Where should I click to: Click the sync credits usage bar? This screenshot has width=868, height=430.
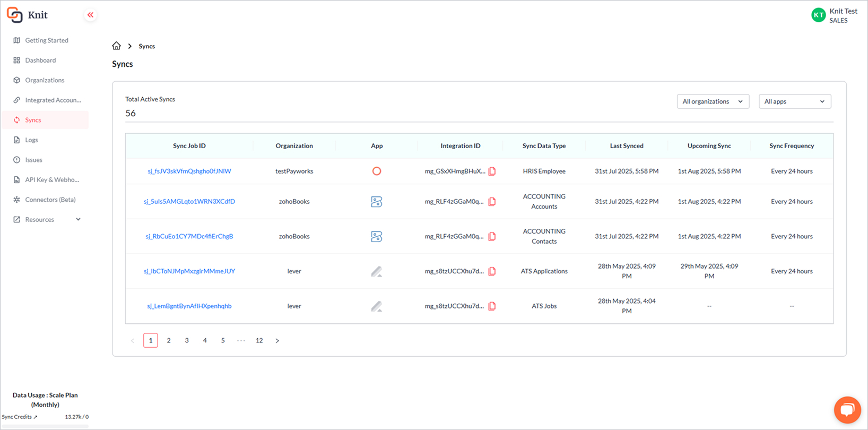coord(45,426)
